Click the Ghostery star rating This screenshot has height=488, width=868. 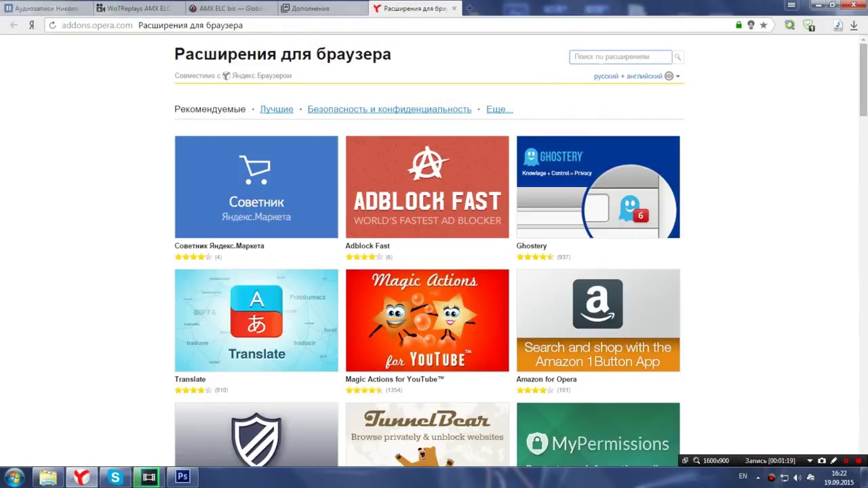click(x=534, y=257)
